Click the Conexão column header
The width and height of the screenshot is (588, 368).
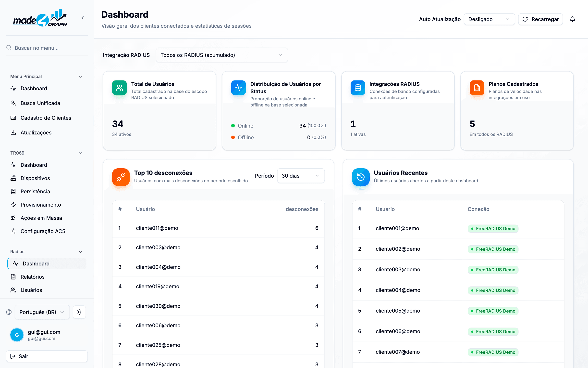coord(478,209)
